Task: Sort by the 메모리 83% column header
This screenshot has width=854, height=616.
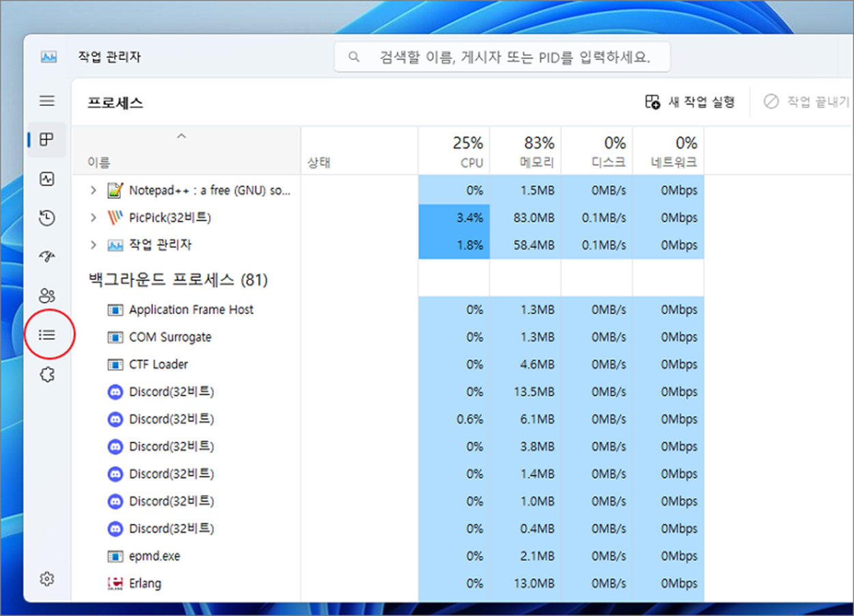Action: click(525, 150)
